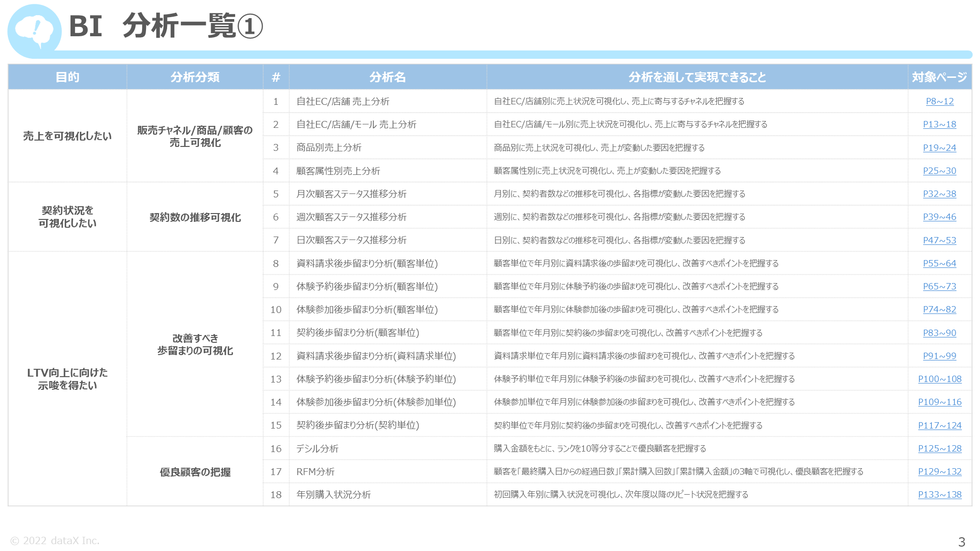Click 週次顧客ステータス推移分析

click(351, 217)
